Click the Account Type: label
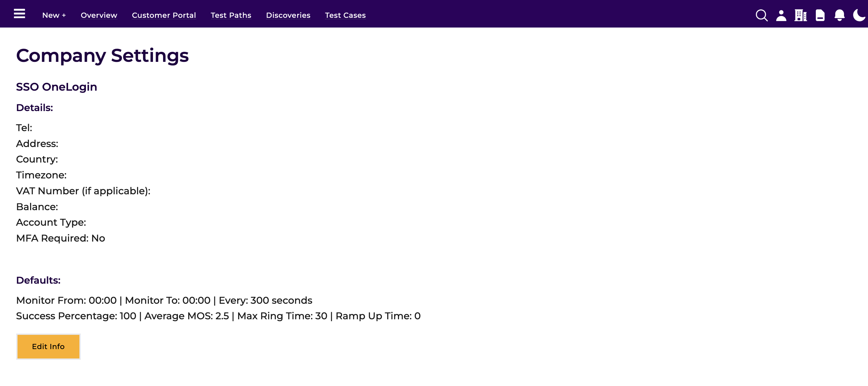The image size is (868, 386). 51,222
